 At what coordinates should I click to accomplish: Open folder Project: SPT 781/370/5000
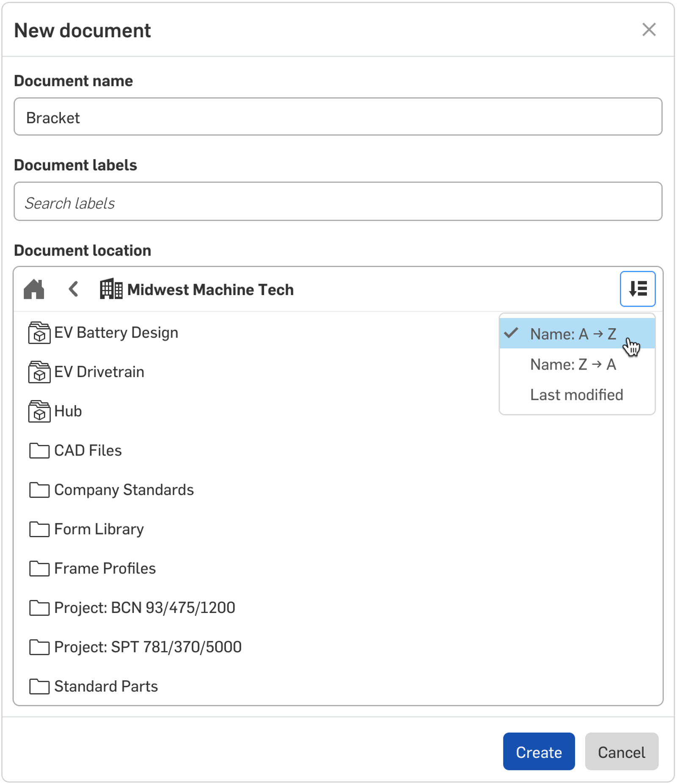[x=148, y=647]
